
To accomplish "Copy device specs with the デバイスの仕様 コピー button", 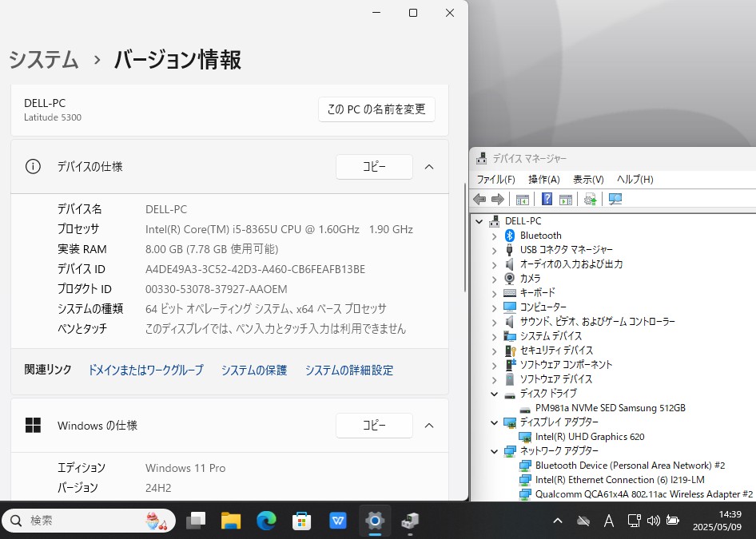I will (374, 167).
